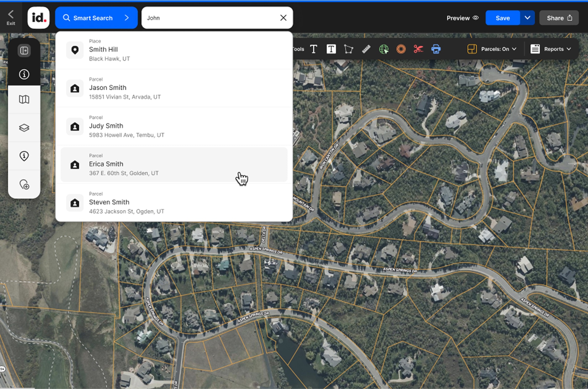Select the polygon drawing tool
Screen dimensions: 588x389
click(348, 49)
